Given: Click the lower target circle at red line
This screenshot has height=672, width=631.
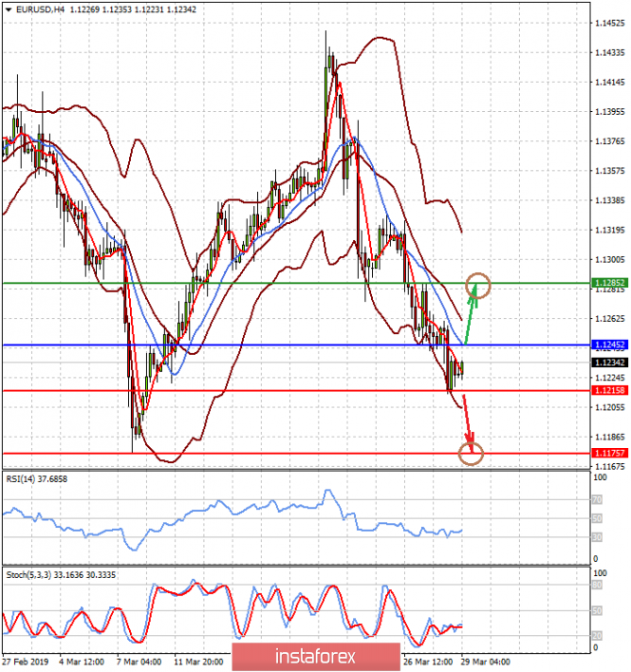Looking at the screenshot, I should [471, 454].
